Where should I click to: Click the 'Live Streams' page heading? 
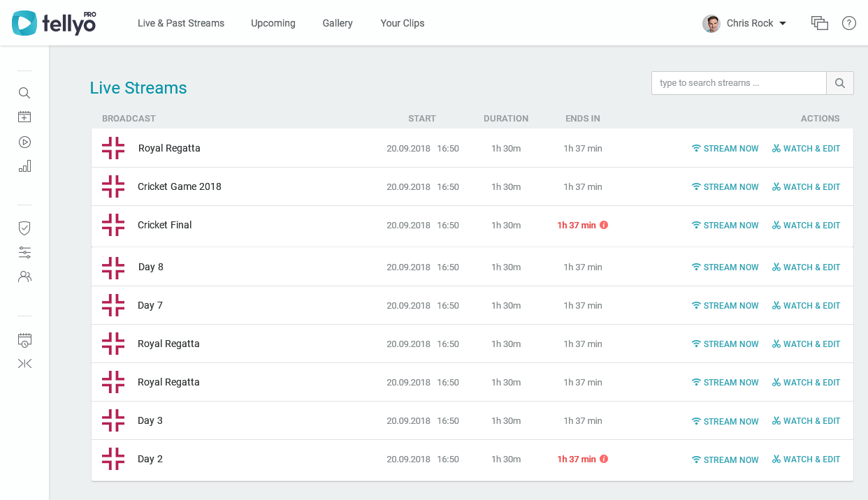(x=138, y=88)
